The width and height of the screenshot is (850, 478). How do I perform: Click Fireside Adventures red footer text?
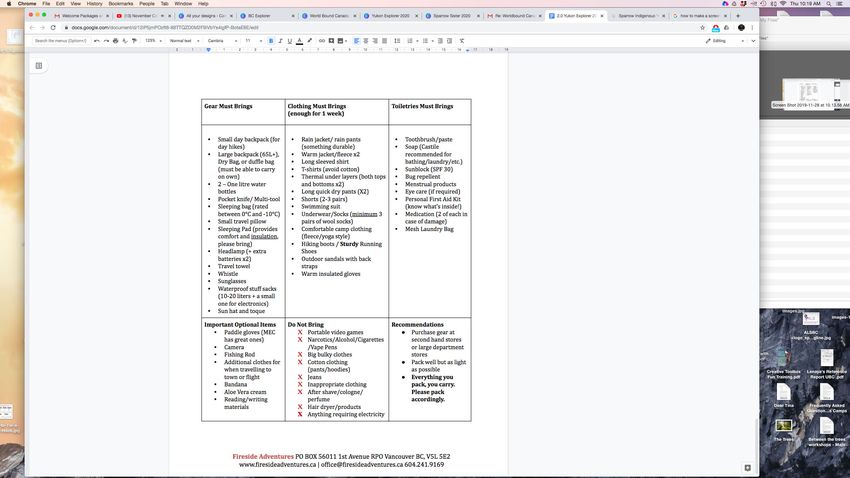263,456
